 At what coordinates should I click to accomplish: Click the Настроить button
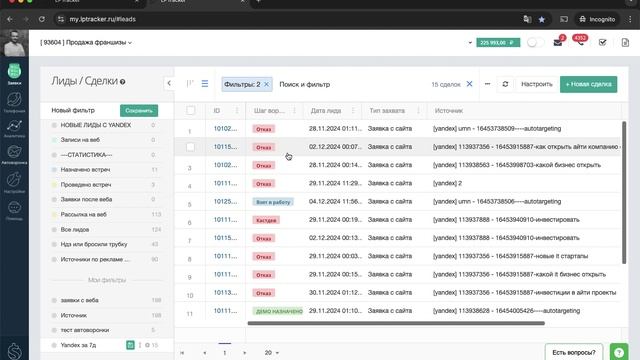(x=537, y=84)
